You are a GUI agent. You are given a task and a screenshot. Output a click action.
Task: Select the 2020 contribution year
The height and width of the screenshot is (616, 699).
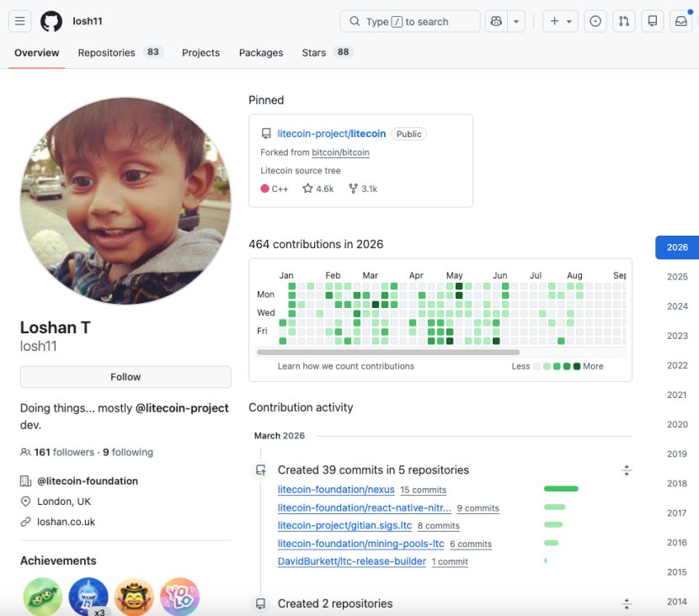pyautogui.click(x=677, y=424)
